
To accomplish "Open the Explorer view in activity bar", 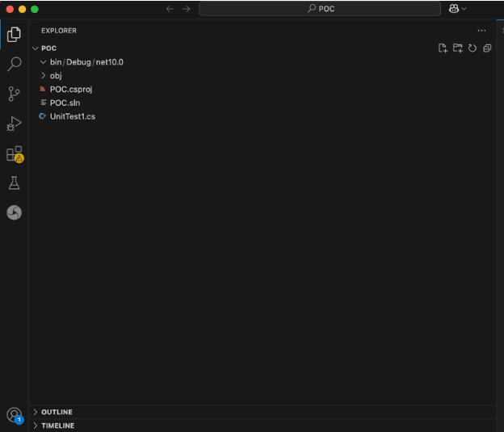I will click(14, 35).
